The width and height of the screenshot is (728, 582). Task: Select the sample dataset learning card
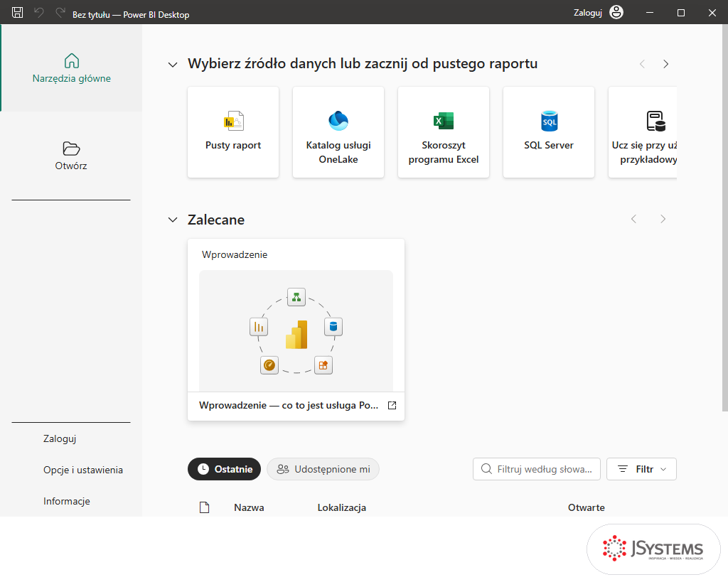coord(643,132)
